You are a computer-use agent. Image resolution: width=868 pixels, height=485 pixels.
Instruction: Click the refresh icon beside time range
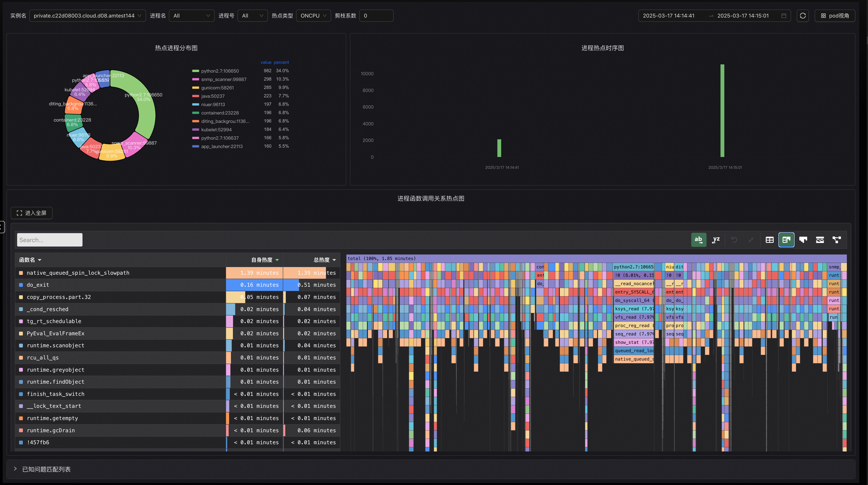coord(803,15)
